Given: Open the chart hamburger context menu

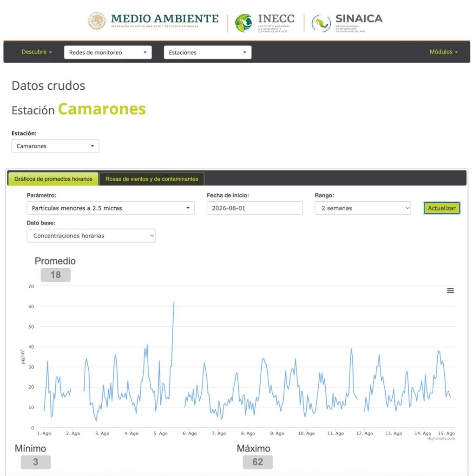Looking at the screenshot, I should tap(450, 291).
